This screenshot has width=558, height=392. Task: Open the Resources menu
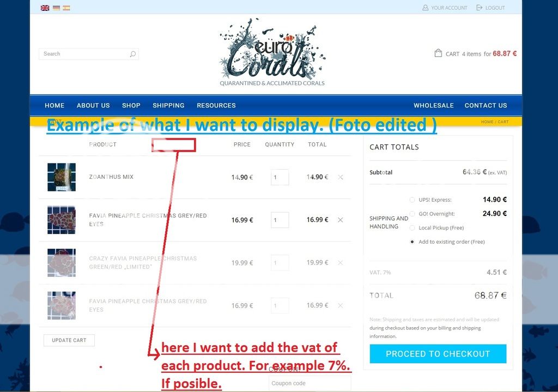[x=216, y=105]
